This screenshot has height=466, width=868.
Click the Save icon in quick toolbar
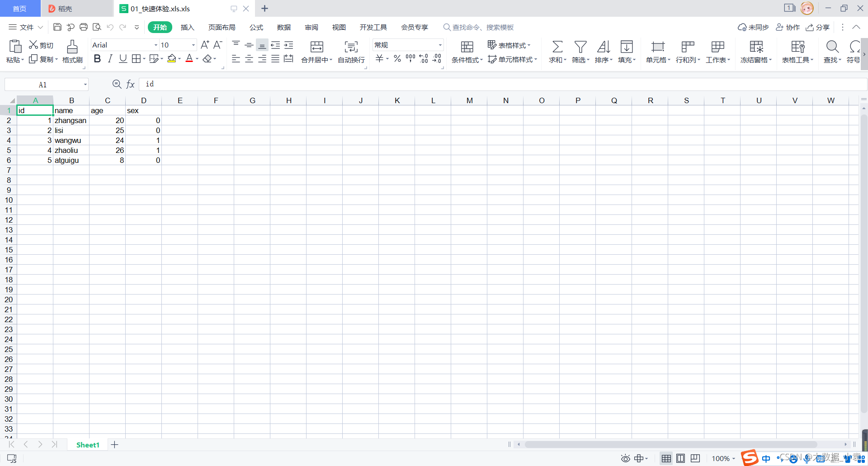point(57,27)
